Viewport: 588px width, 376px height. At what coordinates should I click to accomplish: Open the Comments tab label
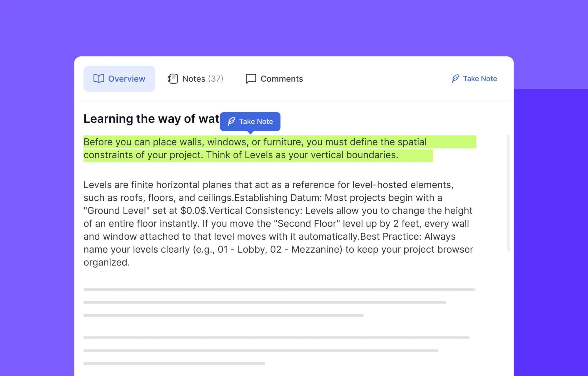coord(281,79)
